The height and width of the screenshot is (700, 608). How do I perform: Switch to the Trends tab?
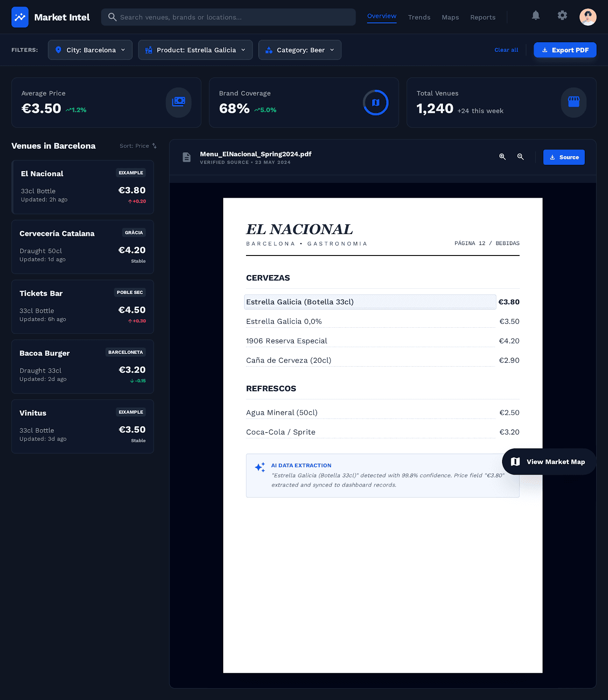click(x=419, y=17)
